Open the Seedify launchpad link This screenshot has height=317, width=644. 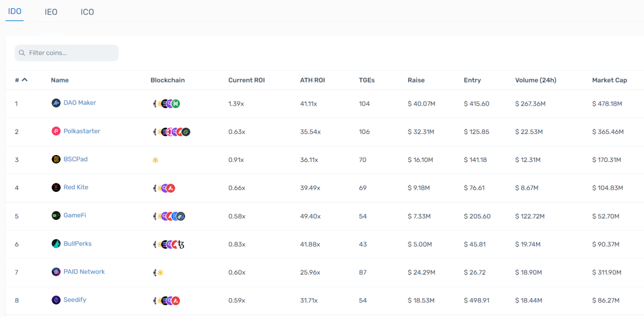(75, 300)
